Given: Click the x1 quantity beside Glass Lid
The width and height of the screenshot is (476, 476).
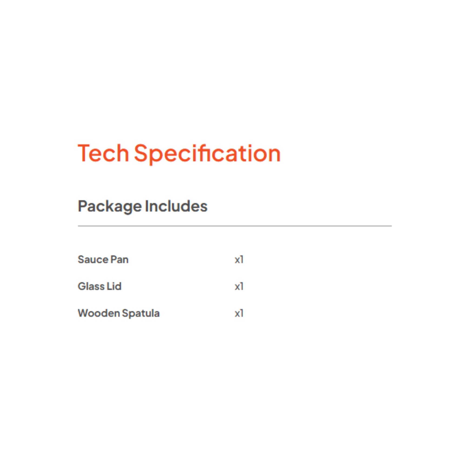Looking at the screenshot, I should (239, 287).
